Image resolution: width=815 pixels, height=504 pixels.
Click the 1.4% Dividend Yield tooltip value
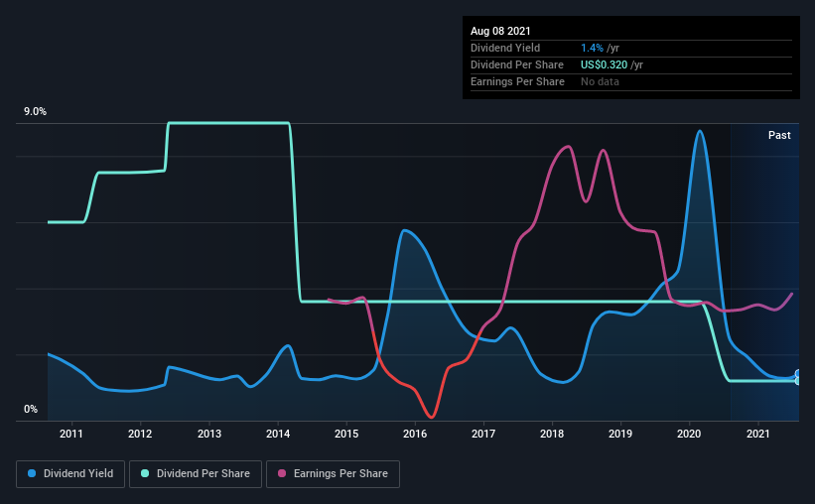click(592, 48)
